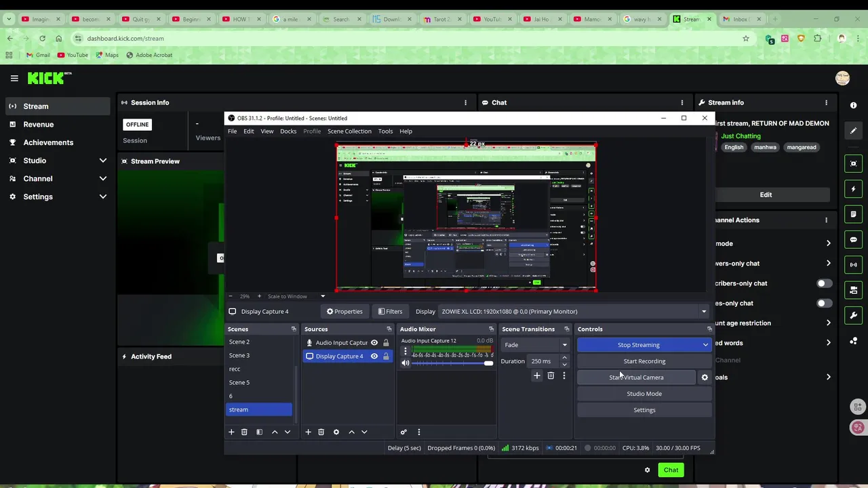Click the transition Duration 250 ms field
The width and height of the screenshot is (868, 488).
pyautogui.click(x=545, y=361)
